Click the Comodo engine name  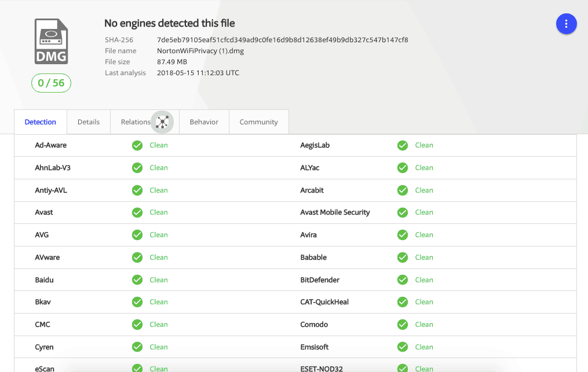314,325
